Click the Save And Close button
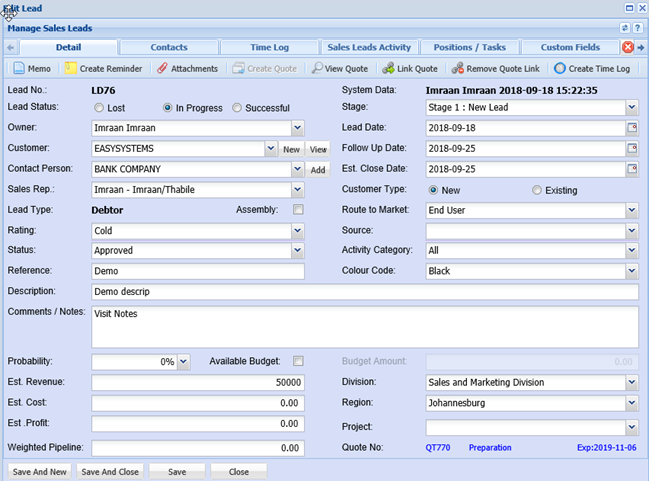The width and height of the screenshot is (650, 482). pos(110,471)
